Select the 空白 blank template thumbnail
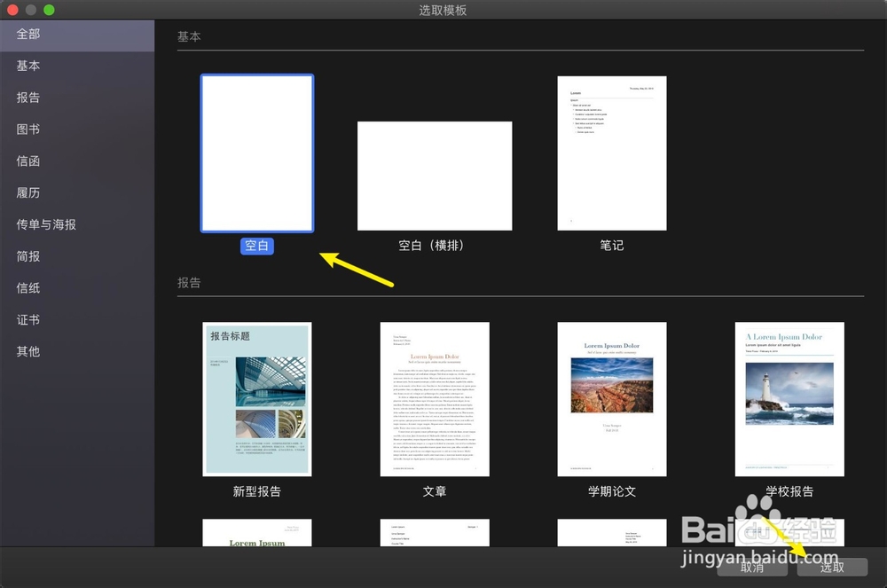 [x=256, y=153]
